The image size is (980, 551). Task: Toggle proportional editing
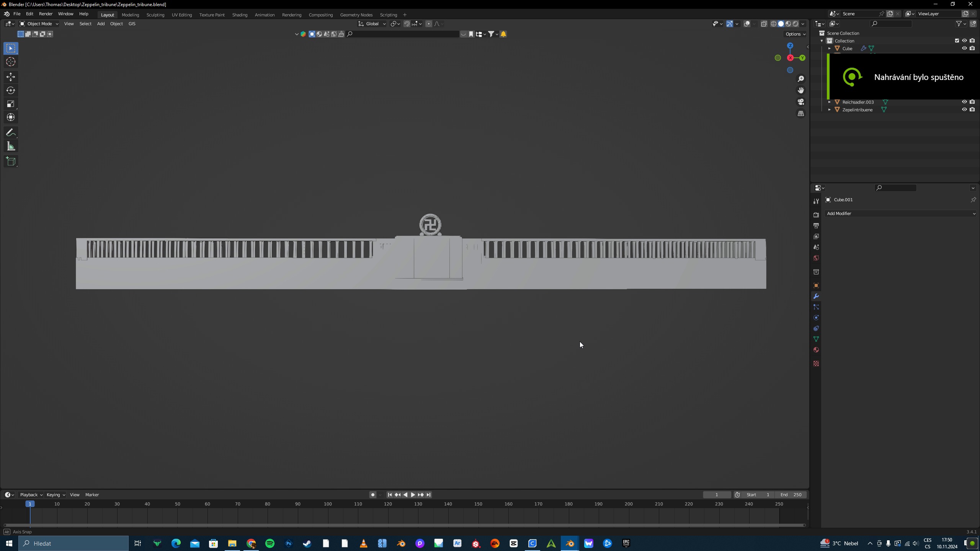pyautogui.click(x=429, y=24)
